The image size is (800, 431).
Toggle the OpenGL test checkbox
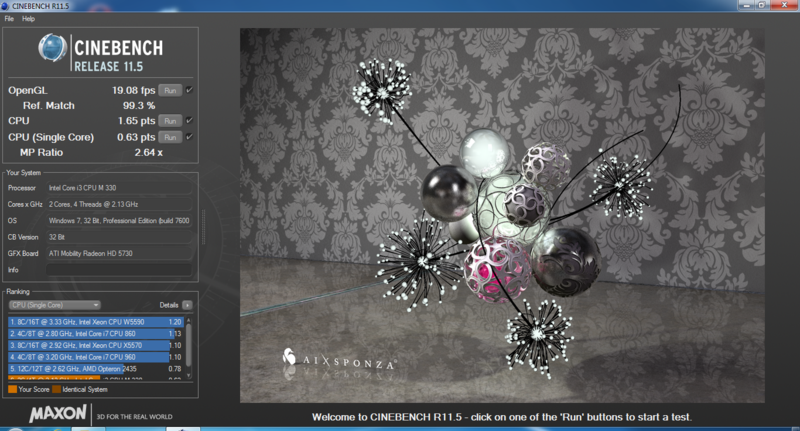coord(189,90)
